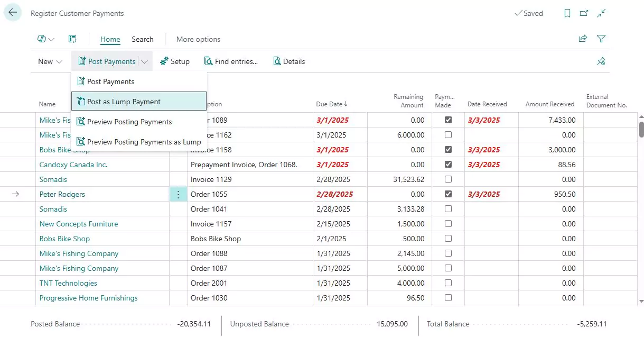Check Payment Made for Invoice 1162

click(x=448, y=134)
